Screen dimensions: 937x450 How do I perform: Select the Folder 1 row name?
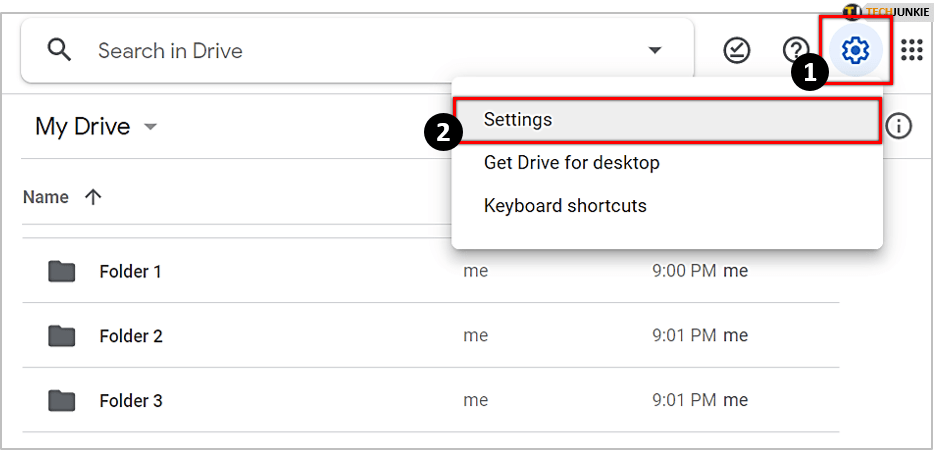[130, 271]
